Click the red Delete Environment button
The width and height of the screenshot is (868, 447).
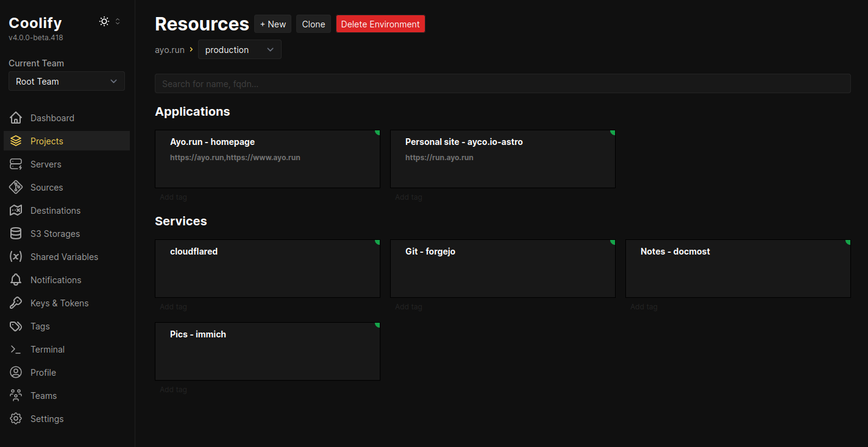pyautogui.click(x=380, y=24)
